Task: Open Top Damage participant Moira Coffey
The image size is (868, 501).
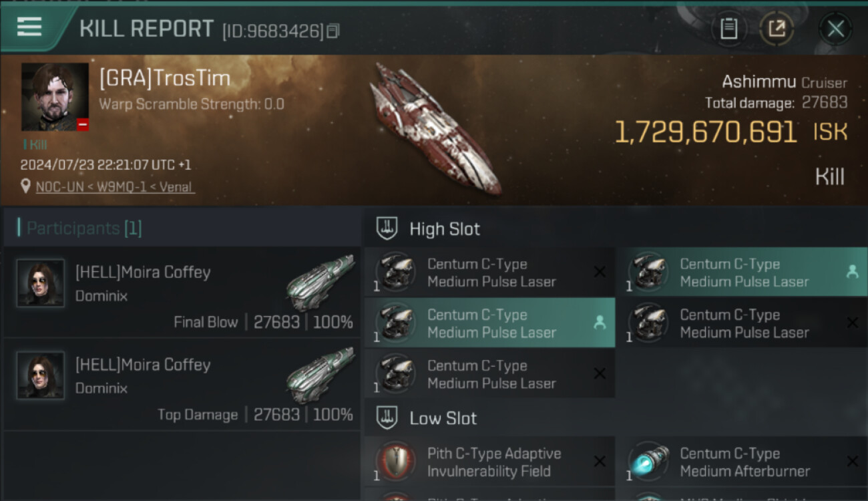Action: coord(142,365)
